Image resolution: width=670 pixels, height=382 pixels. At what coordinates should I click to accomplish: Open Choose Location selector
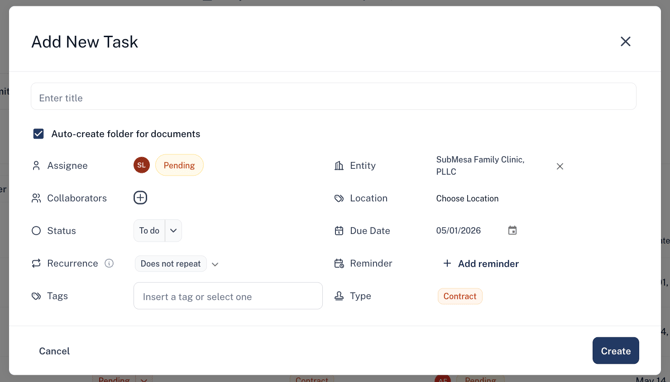click(467, 198)
